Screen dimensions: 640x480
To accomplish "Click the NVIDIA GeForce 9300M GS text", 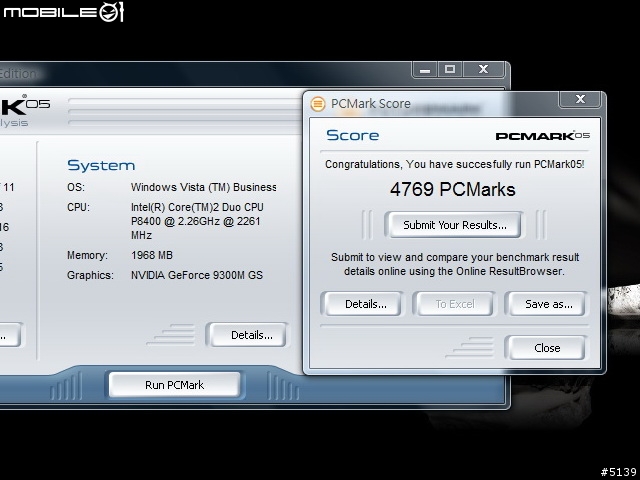I will [x=197, y=275].
